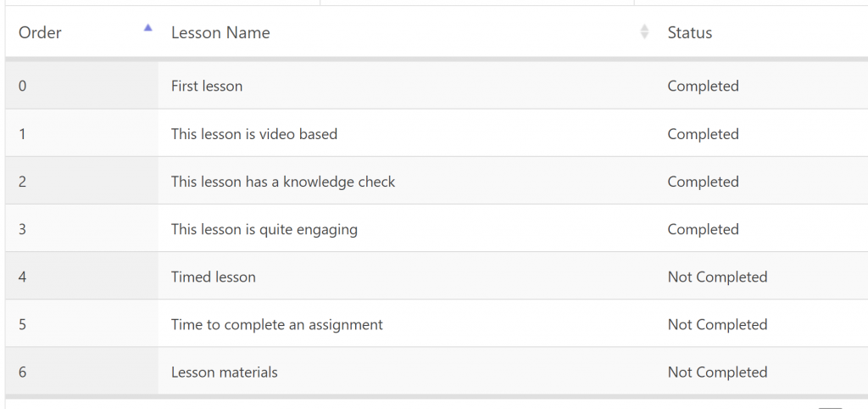Click the Order column header text
Image resolution: width=868 pixels, height=409 pixels.
click(x=41, y=33)
